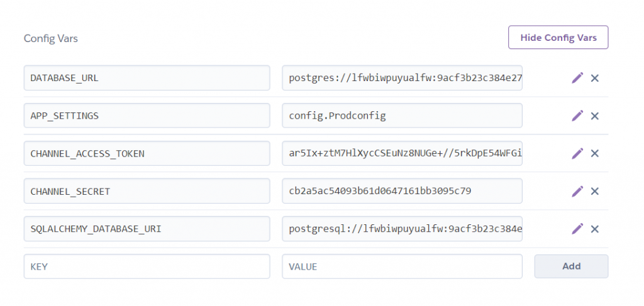Delete the DATABASE_URL config var
The width and height of the screenshot is (644, 306).
coord(595,78)
